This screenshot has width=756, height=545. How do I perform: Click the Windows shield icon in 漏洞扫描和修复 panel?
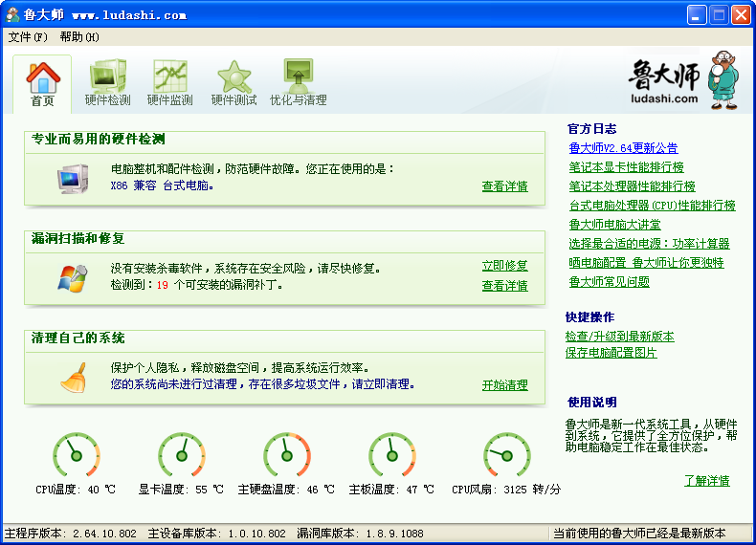73,278
